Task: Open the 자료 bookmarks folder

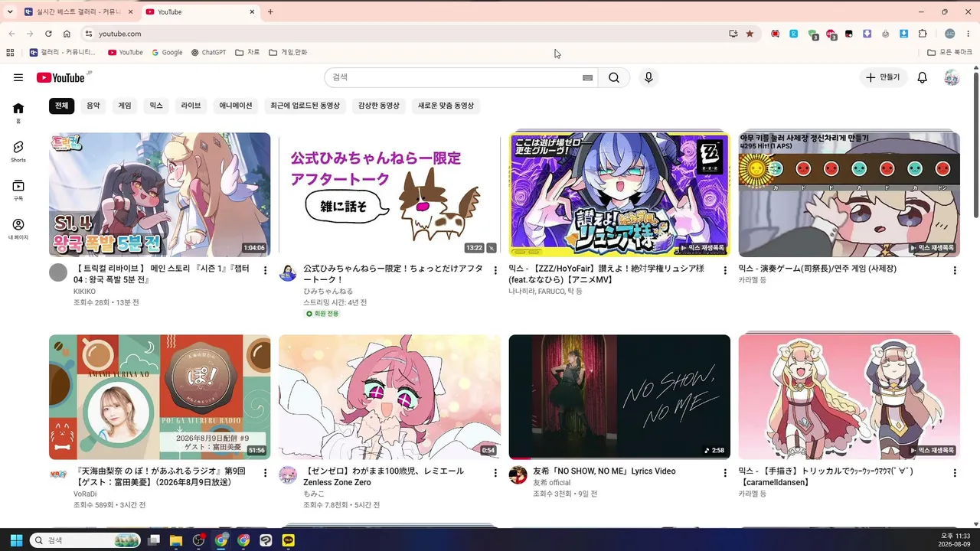Action: tap(247, 53)
